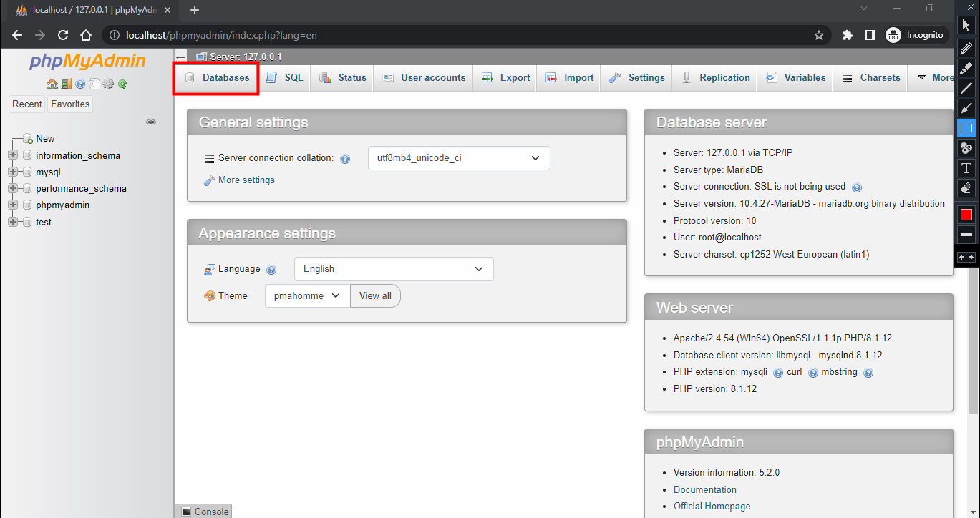Select the pencil tool in annotation toolbar
The height and width of the screenshot is (518, 980).
966,48
